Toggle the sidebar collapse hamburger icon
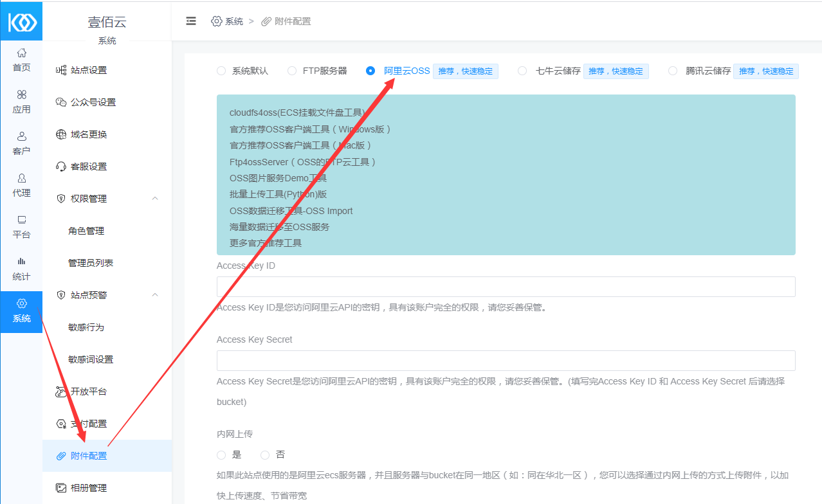 point(190,21)
